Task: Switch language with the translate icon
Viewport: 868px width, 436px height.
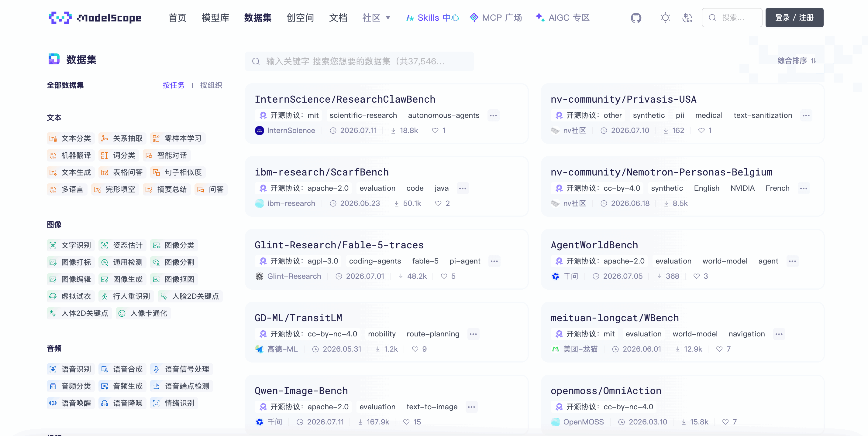Action: (x=687, y=18)
